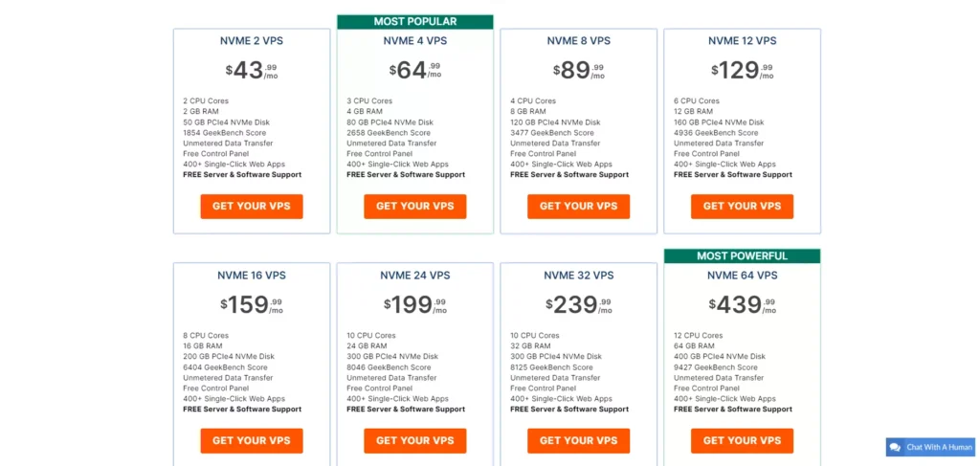Buy the NVME 24 VPS plan
This screenshot has height=466, width=980.
pyautogui.click(x=415, y=440)
